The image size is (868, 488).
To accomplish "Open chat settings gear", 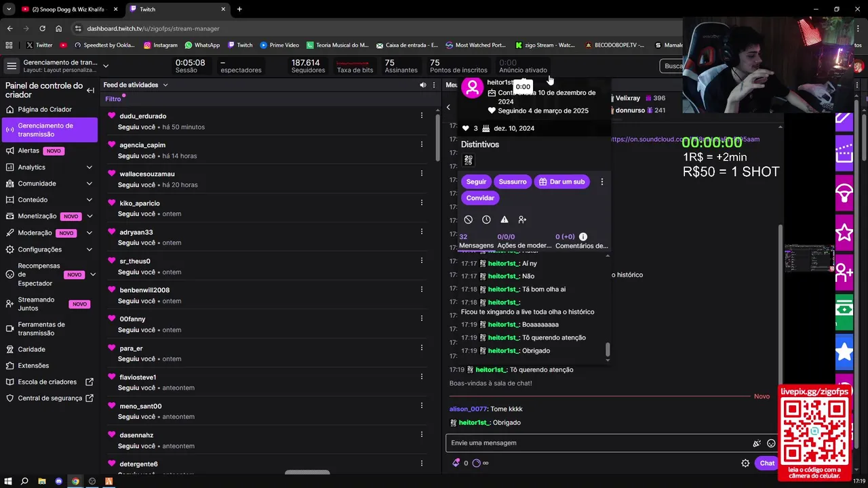I will point(745,463).
